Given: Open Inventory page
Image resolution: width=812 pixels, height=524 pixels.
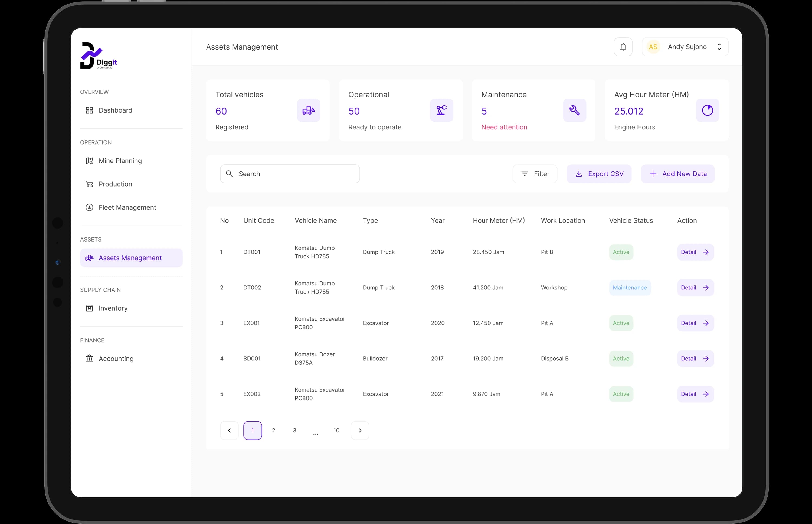Looking at the screenshot, I should (131, 308).
